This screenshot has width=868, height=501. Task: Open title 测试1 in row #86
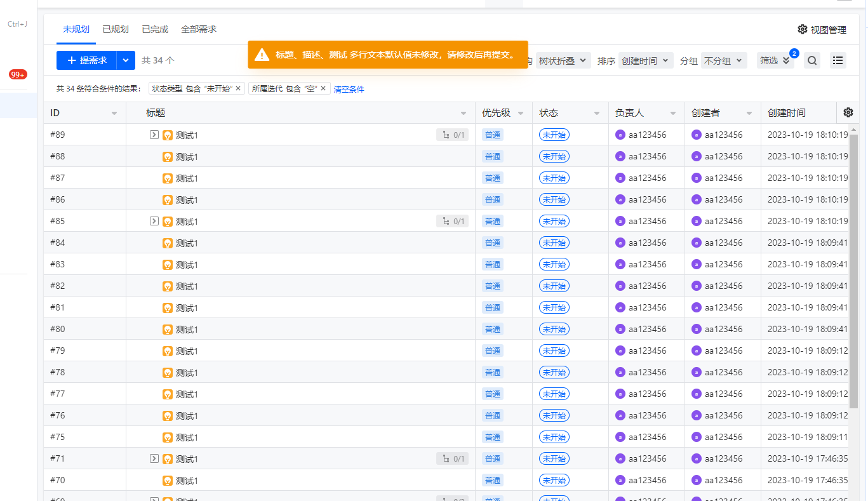point(187,200)
